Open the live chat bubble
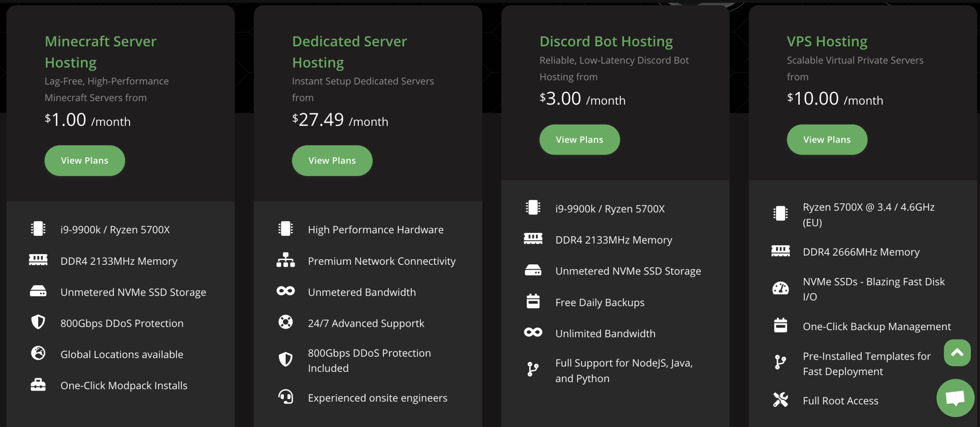 [x=955, y=398]
